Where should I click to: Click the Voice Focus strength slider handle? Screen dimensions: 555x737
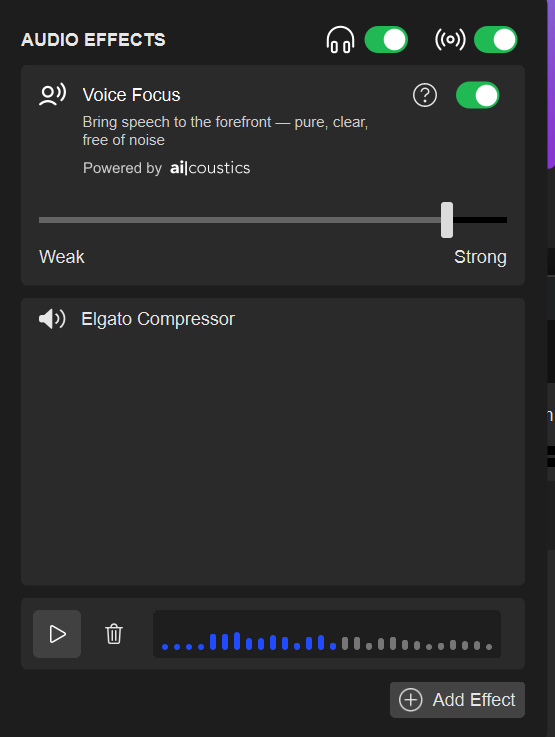pyautogui.click(x=447, y=220)
